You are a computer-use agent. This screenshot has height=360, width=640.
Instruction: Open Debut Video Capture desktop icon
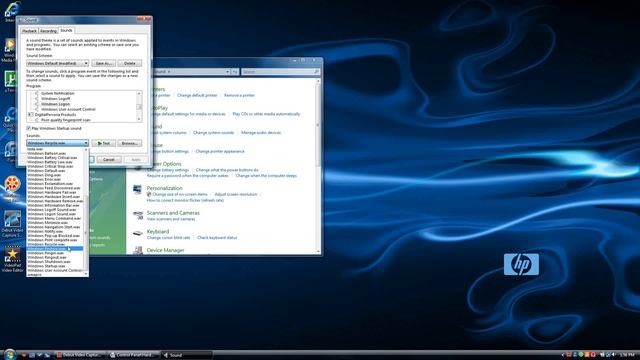(12, 224)
